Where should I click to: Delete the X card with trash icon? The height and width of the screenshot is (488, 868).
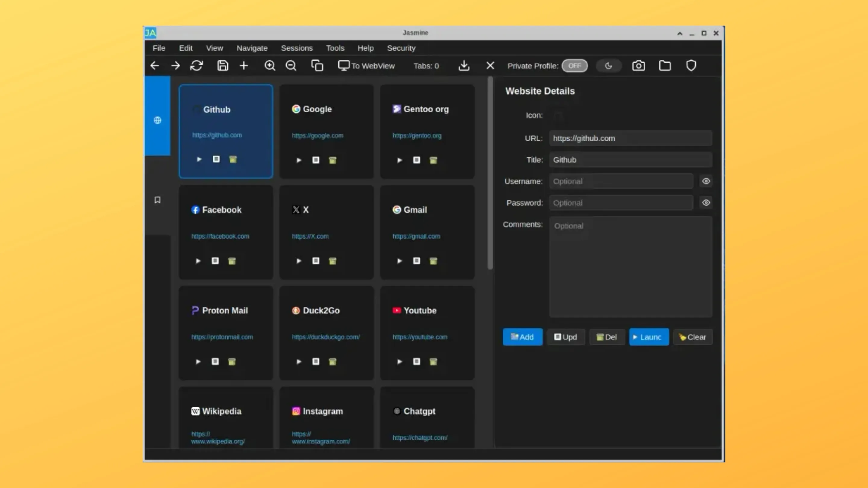[x=332, y=261]
